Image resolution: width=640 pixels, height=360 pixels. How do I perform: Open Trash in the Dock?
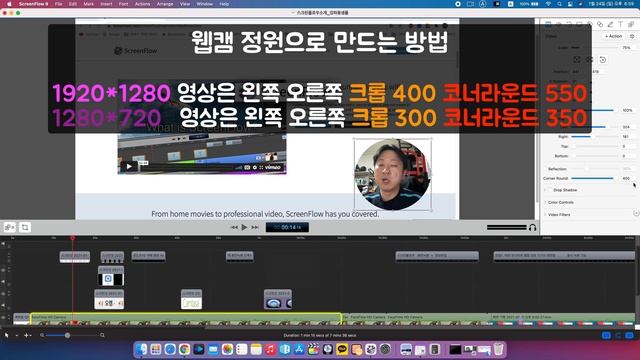[498, 349]
